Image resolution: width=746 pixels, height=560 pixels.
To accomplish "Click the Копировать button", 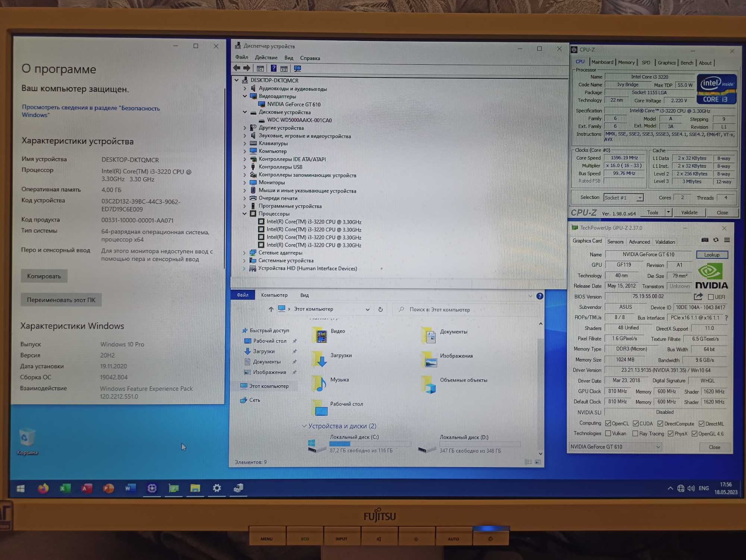I will click(44, 276).
